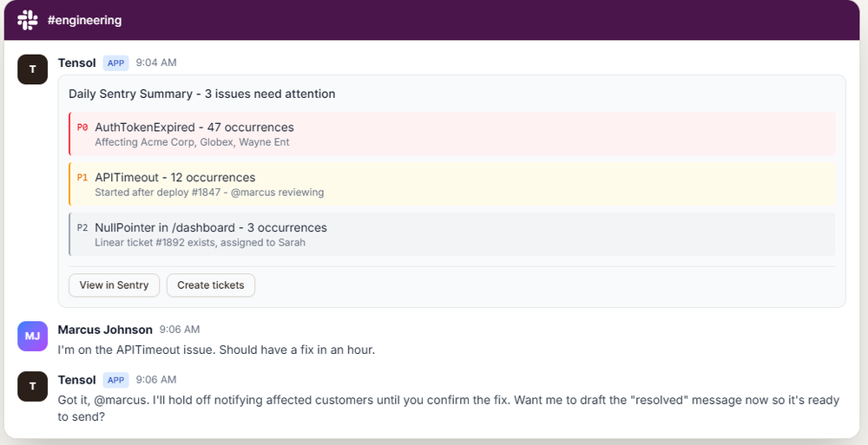Click the Tensol sender name on the 'Got it' reply

click(77, 380)
